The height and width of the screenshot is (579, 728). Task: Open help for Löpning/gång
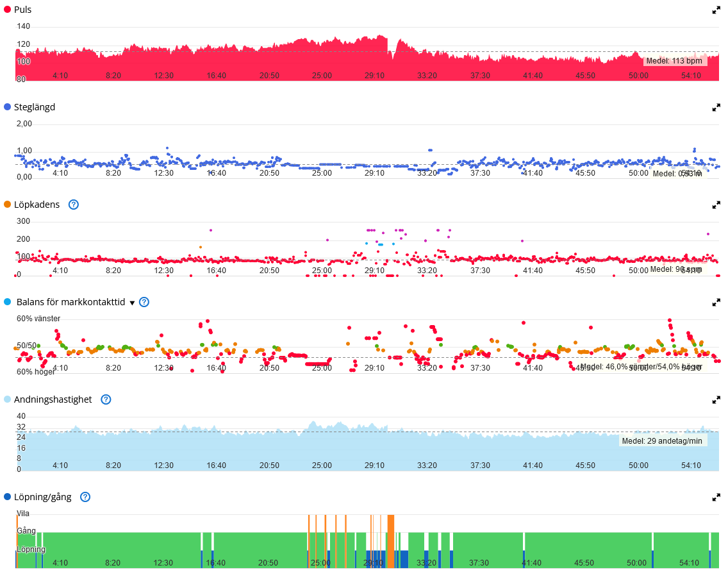(x=85, y=497)
